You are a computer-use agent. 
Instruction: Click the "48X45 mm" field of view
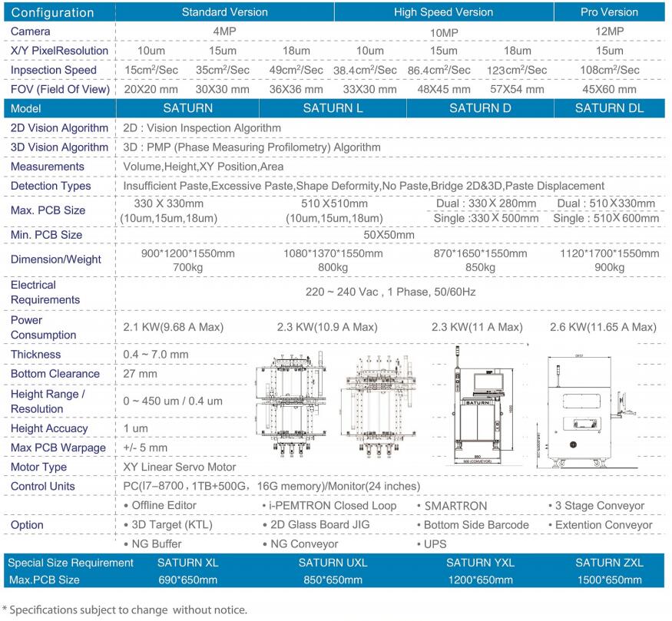[x=444, y=90]
